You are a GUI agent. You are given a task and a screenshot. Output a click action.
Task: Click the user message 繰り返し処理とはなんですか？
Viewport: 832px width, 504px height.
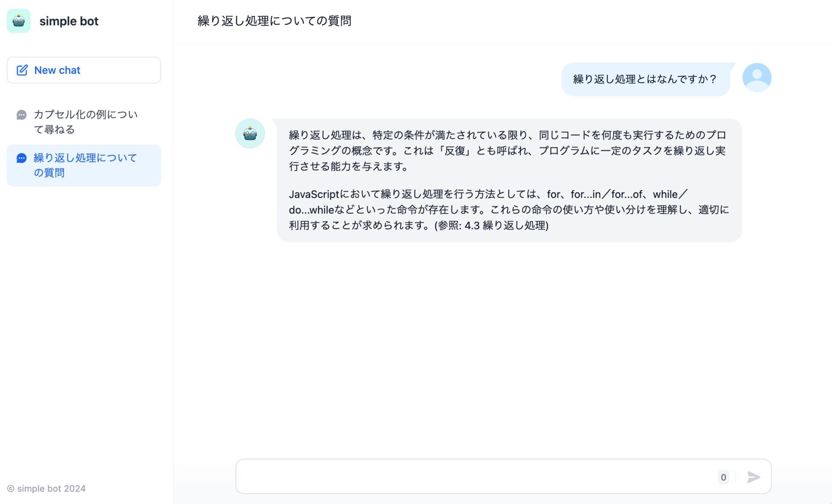pyautogui.click(x=645, y=79)
